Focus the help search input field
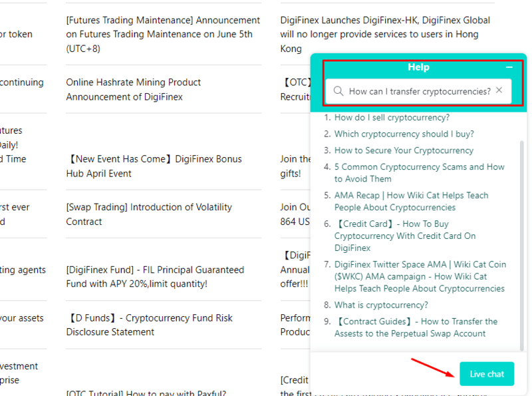532x396 pixels. (418, 91)
